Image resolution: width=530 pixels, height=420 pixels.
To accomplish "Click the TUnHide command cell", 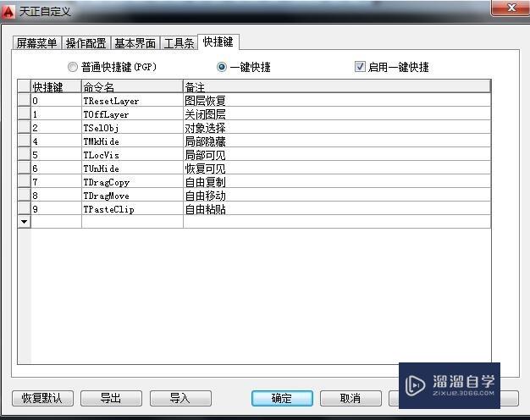I will [132, 168].
